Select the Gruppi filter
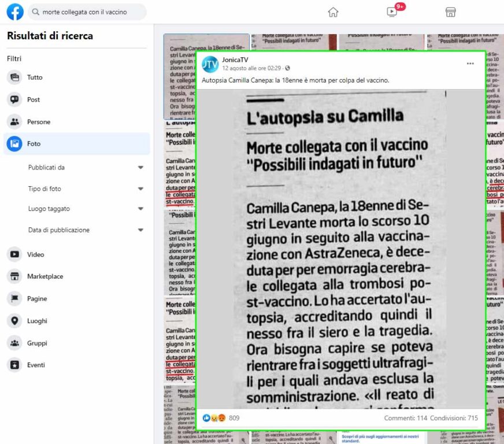Screen dimensions: 504x444 76,343
